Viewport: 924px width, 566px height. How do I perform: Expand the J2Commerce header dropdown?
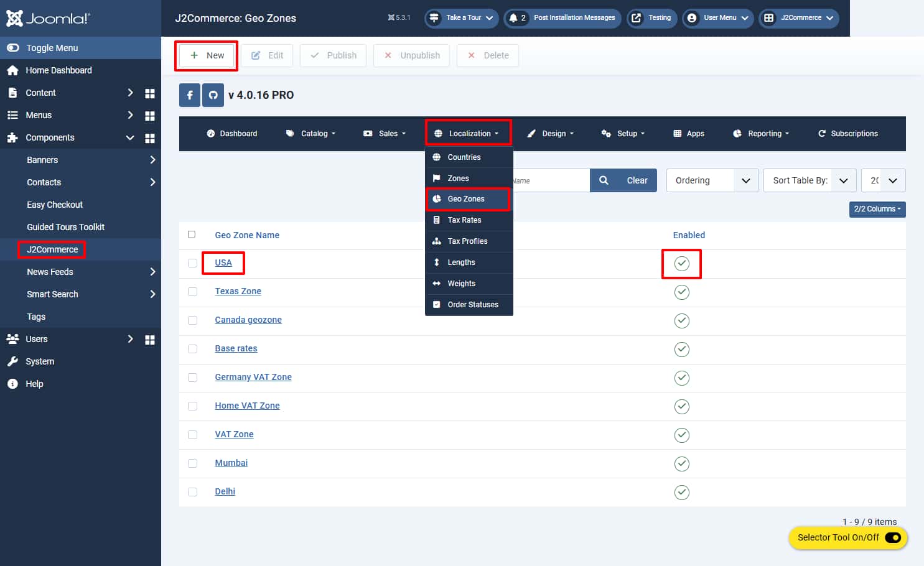[799, 18]
